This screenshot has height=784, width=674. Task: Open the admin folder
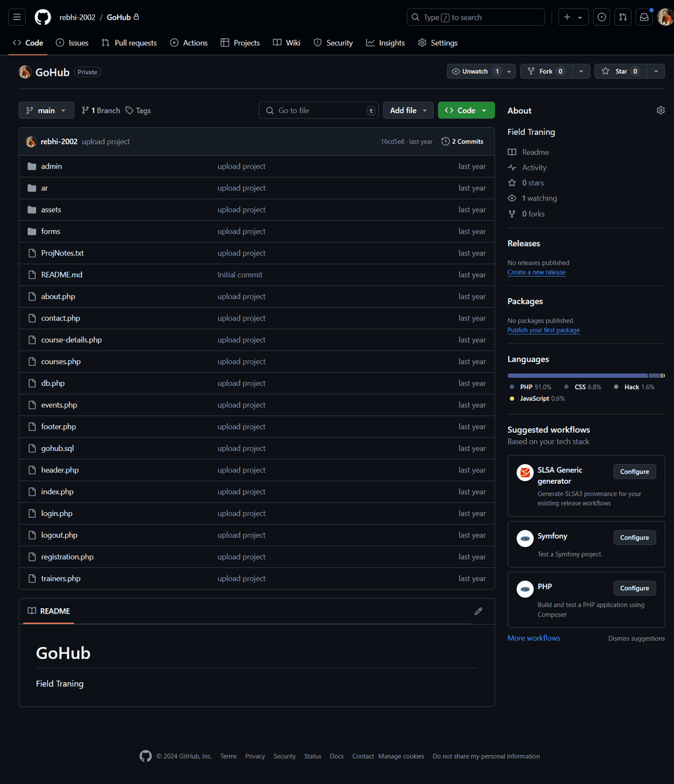(51, 167)
